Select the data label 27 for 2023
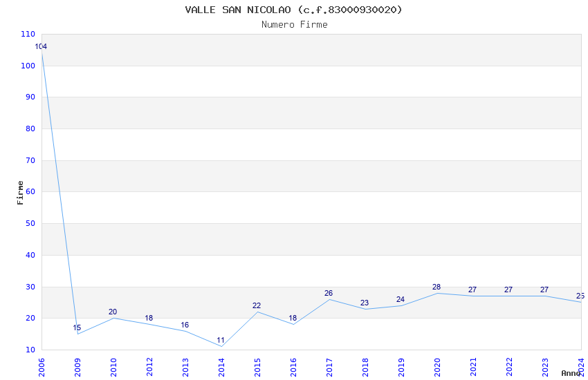Image resolution: width=588 pixels, height=380 pixels. (544, 289)
